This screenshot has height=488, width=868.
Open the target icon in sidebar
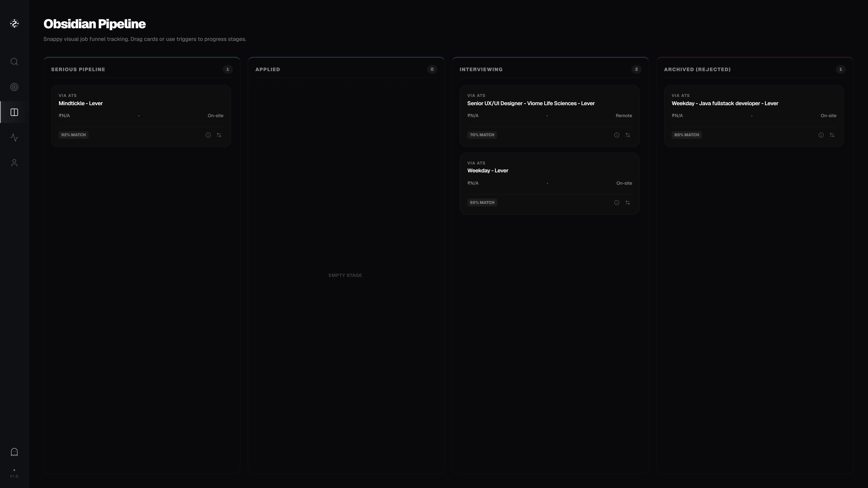point(14,87)
